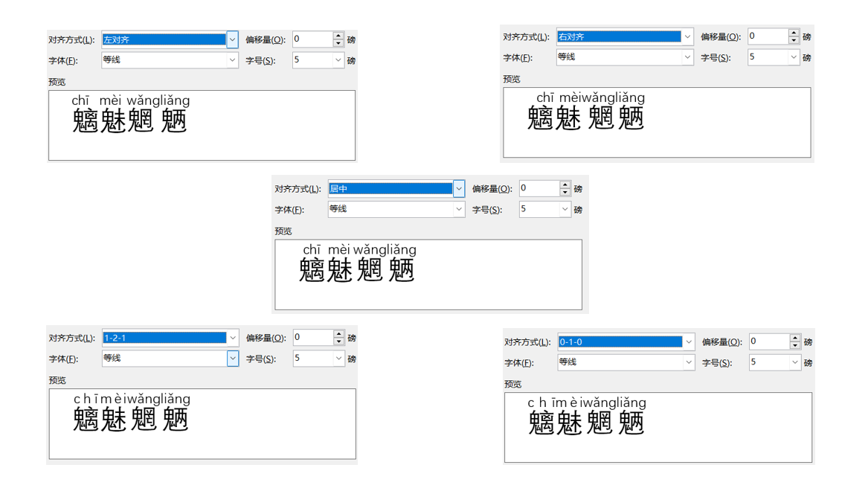
Task: Open the alignment dropdown showing 居中
Action: pos(459,188)
